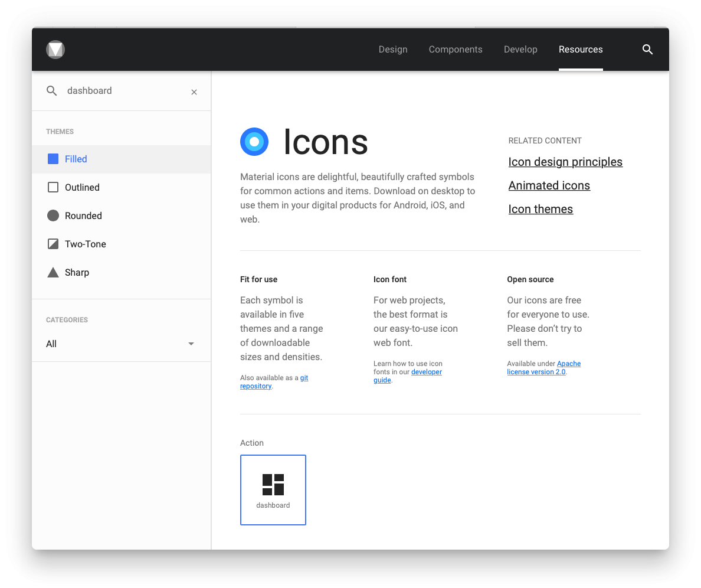
Task: Select the dashboard icon tile
Action: tap(273, 489)
